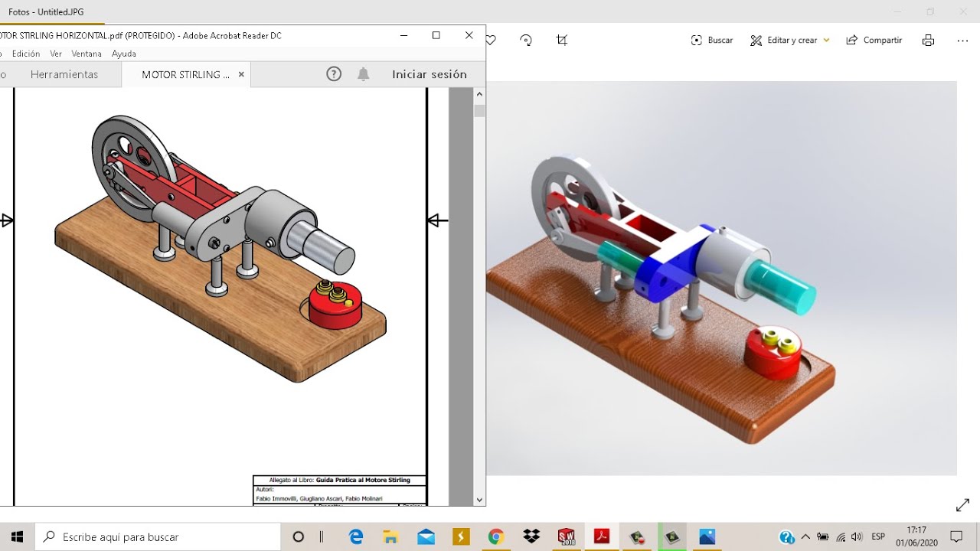Open the Windows Start menu
Screen dimensions: 980x551
[x=17, y=536]
